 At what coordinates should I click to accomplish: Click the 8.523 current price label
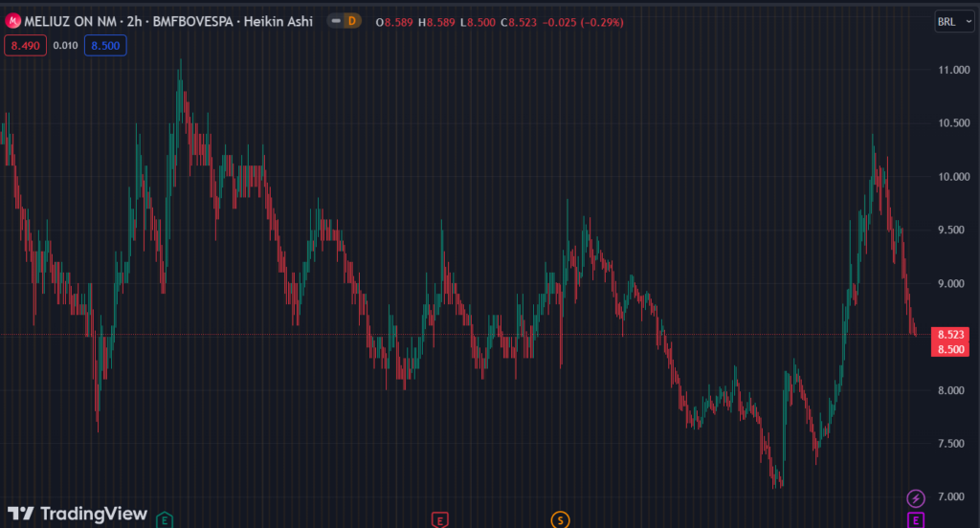[950, 335]
